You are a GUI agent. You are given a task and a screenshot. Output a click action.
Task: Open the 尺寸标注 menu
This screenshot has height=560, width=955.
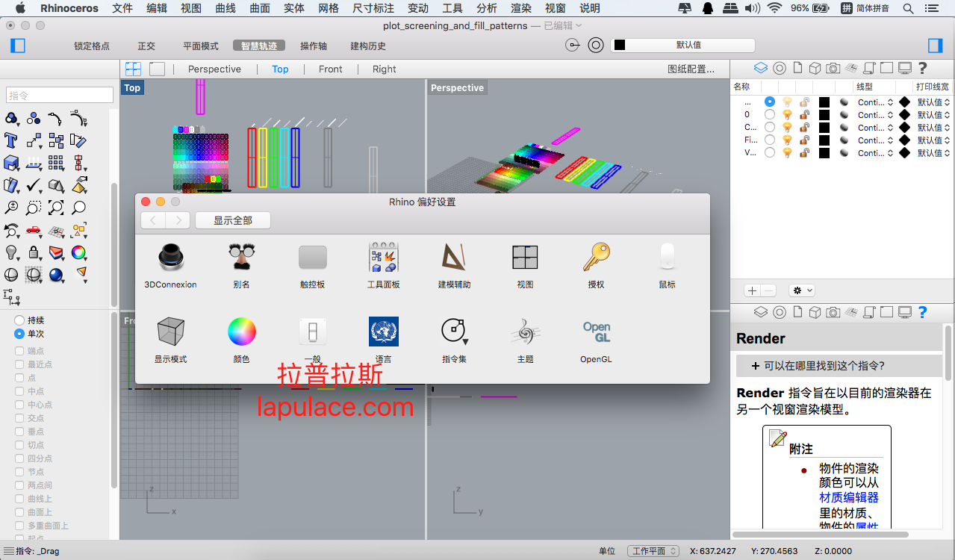373,8
